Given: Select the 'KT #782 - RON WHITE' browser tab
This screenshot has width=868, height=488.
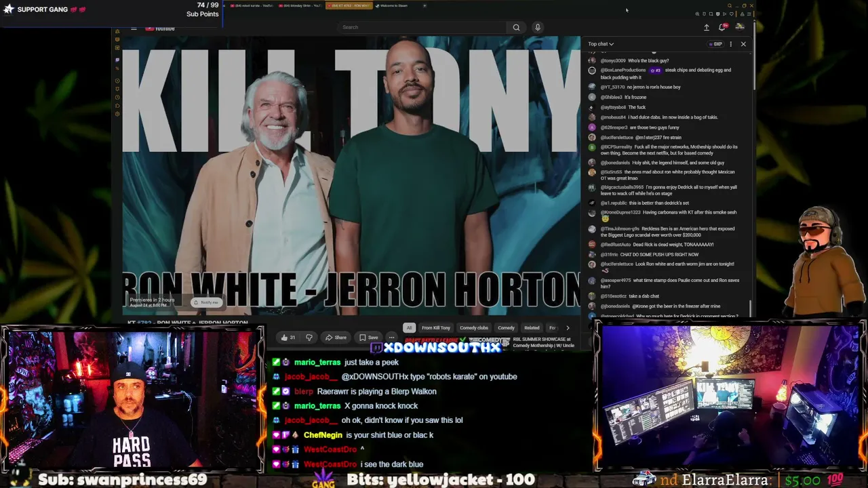Looking at the screenshot, I should [x=349, y=5].
